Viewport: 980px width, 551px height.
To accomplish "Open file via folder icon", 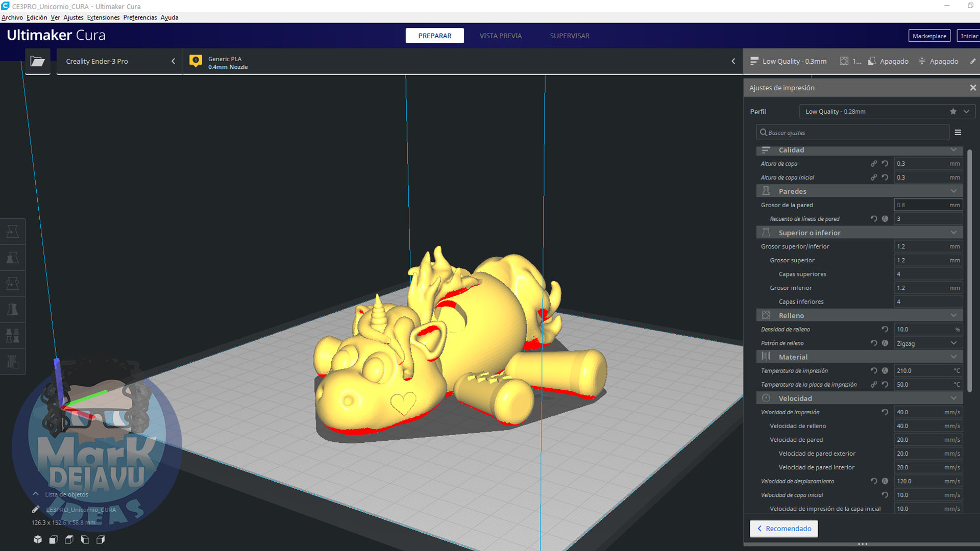I will tap(37, 61).
